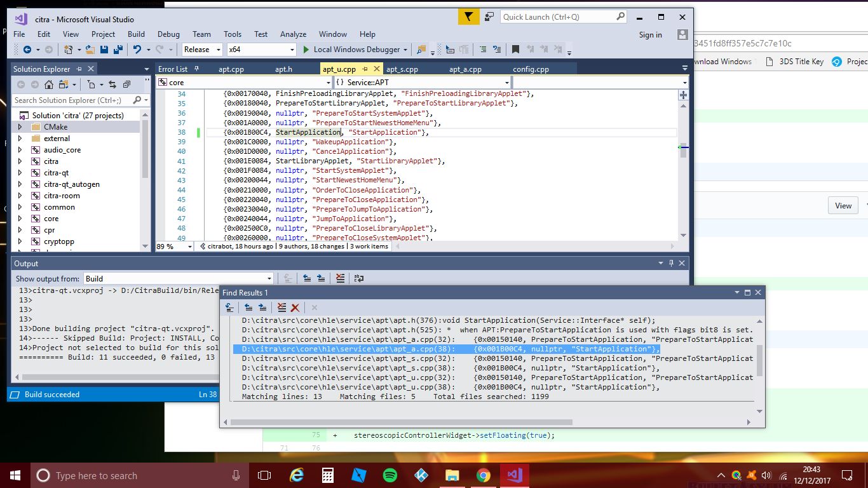868x488 pixels.
Task: Click the comment selected lines icon
Action: tap(482, 50)
